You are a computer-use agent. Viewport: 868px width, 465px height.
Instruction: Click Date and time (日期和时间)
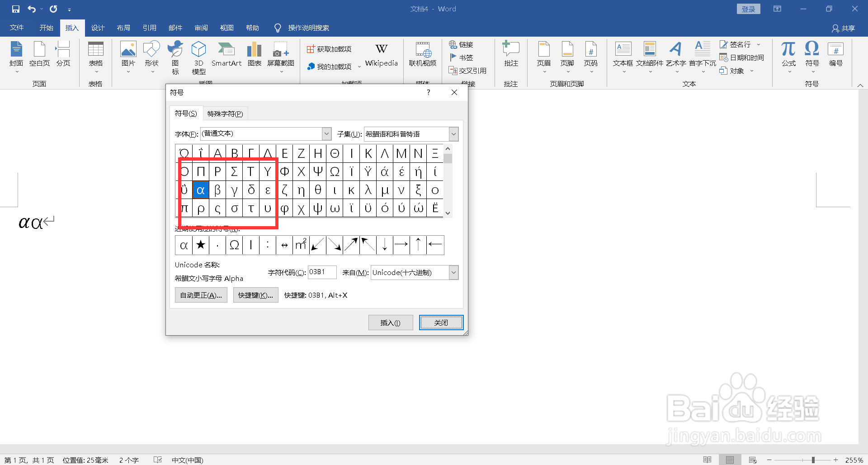tap(742, 57)
